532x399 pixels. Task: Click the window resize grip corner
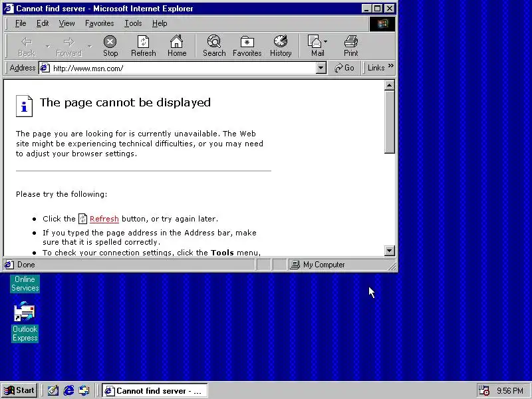click(392, 267)
